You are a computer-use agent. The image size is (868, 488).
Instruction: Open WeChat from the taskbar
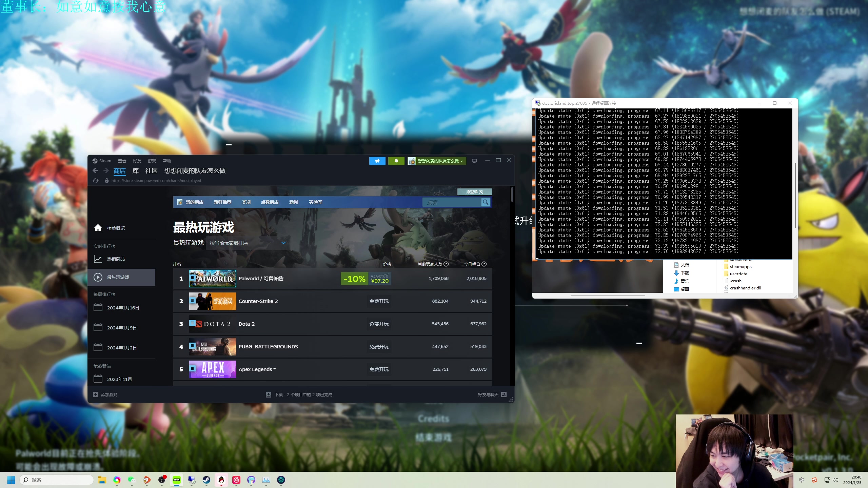click(x=132, y=480)
